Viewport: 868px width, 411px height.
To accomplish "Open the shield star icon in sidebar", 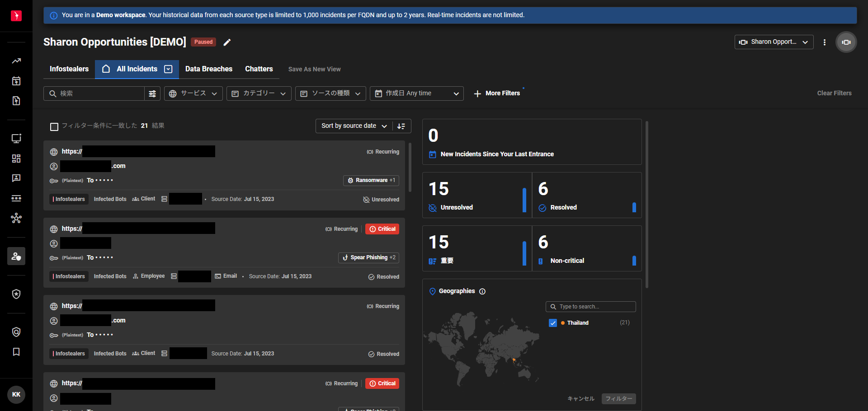I will pyautogui.click(x=16, y=294).
